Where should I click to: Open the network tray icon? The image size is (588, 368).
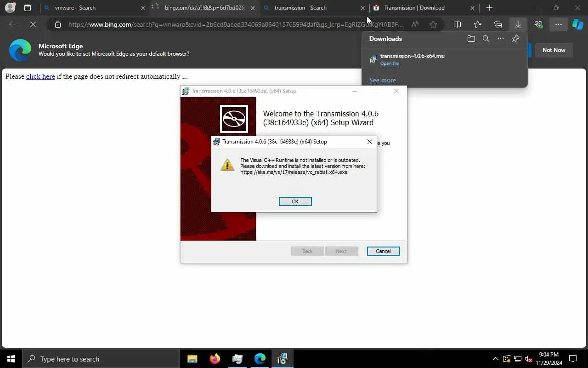point(518,359)
